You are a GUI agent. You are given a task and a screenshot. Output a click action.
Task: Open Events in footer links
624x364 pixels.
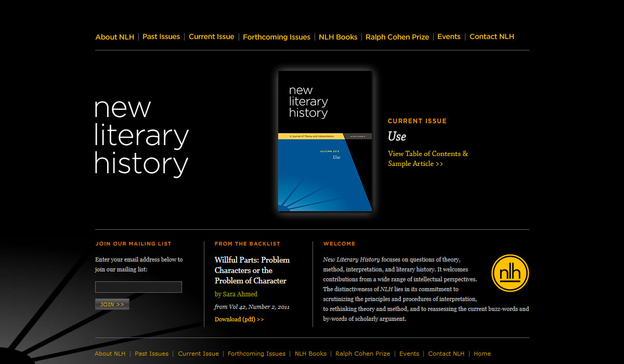pos(409,354)
